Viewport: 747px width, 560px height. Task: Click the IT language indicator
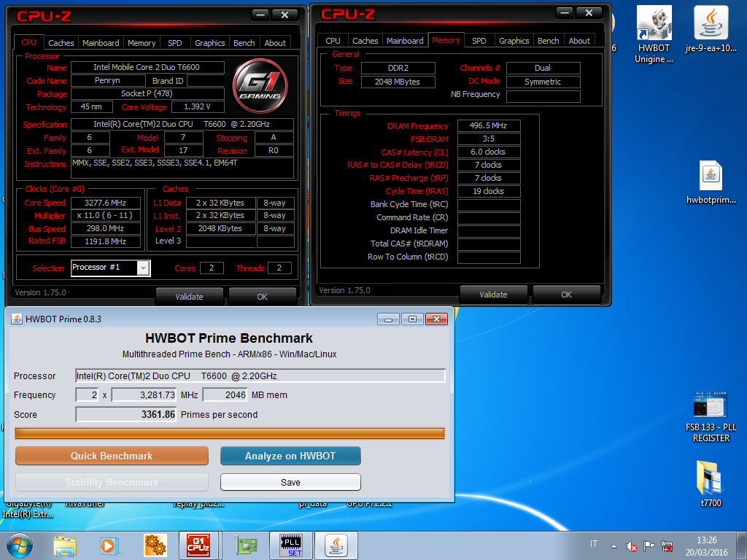coord(594,544)
